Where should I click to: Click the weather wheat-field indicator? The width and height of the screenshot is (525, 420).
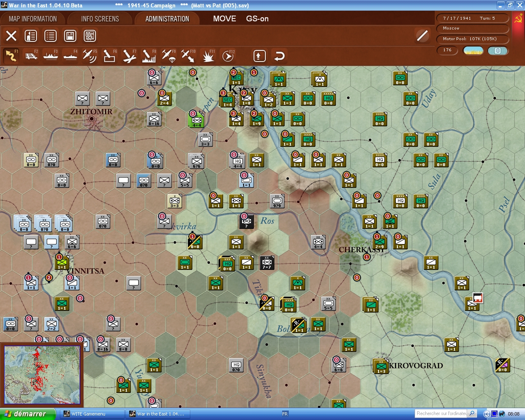pos(473,50)
